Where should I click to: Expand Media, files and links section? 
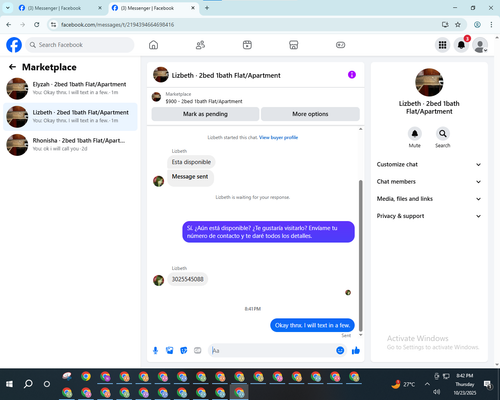pyautogui.click(x=429, y=199)
